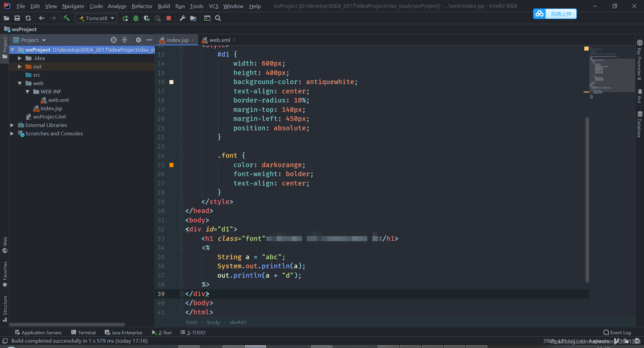The width and height of the screenshot is (644, 348).
Task: Start debugging with the green bug icon
Action: pyautogui.click(x=136, y=18)
